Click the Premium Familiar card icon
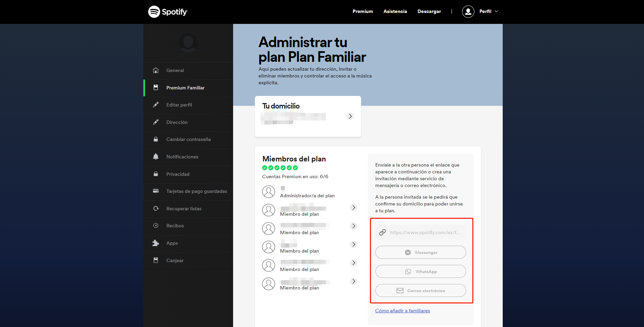The image size is (644, 327). coord(156,88)
